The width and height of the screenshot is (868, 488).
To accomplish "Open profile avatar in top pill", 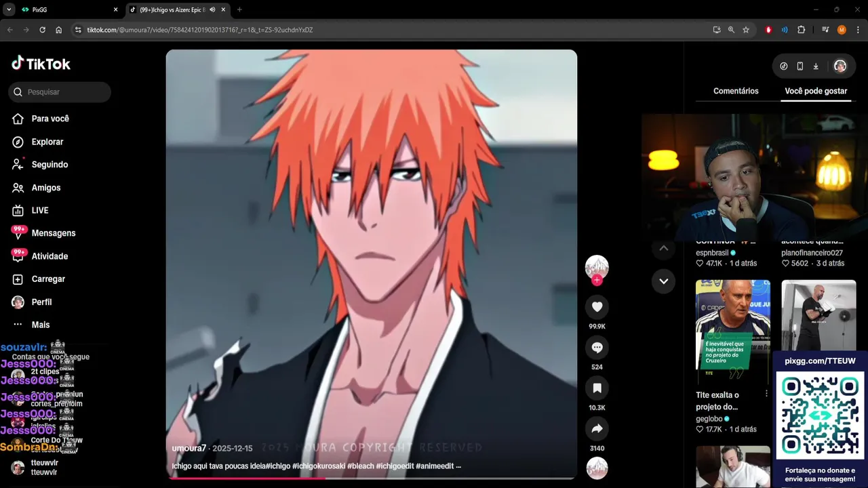I will click(x=840, y=66).
